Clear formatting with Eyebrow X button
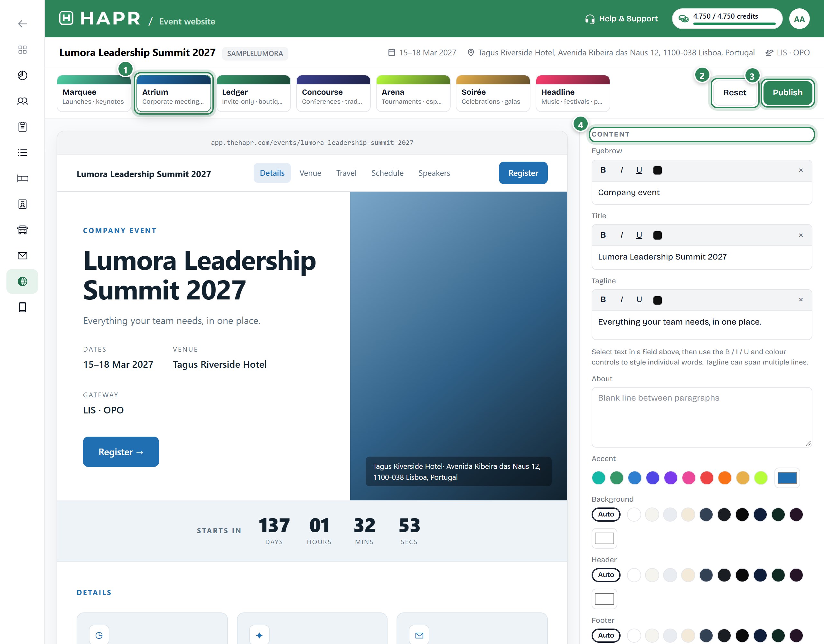Viewport: 824px width, 644px height. click(801, 170)
